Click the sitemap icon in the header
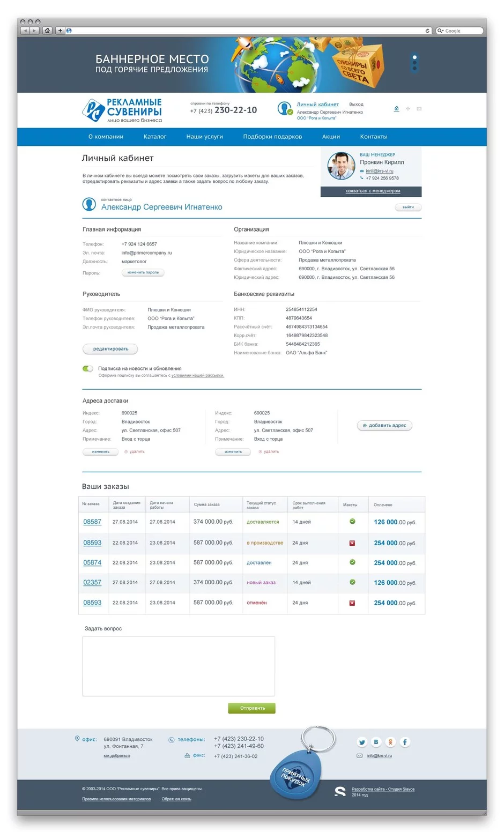 coord(407,109)
